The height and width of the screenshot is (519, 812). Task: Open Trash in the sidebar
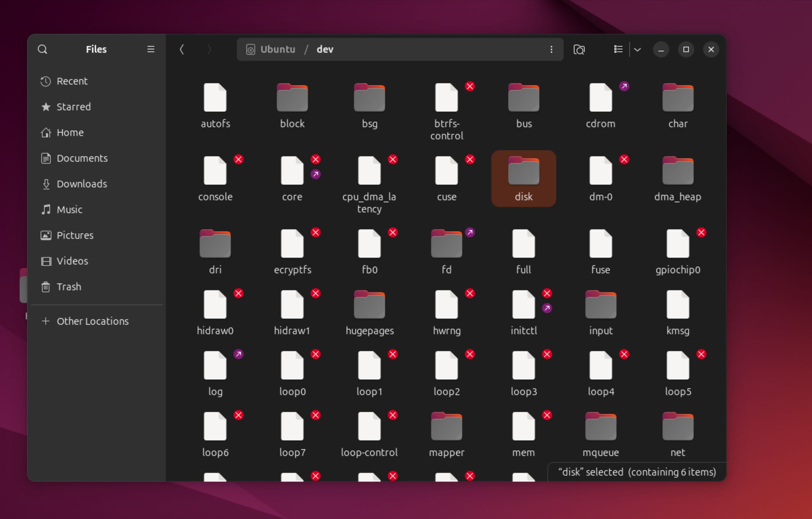point(69,287)
